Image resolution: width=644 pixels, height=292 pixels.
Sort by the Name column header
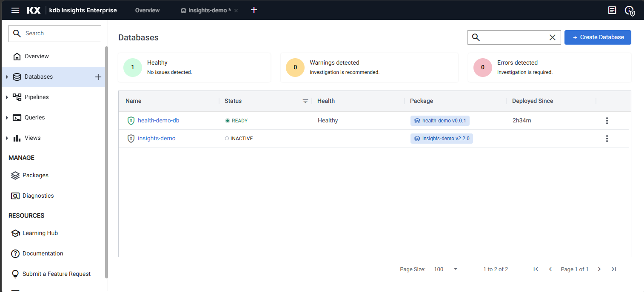(x=134, y=101)
